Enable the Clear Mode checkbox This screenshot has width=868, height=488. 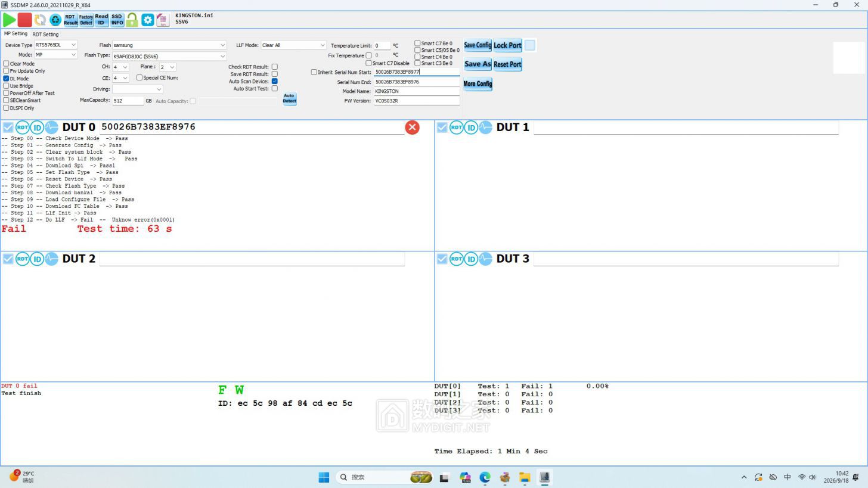click(6, 64)
